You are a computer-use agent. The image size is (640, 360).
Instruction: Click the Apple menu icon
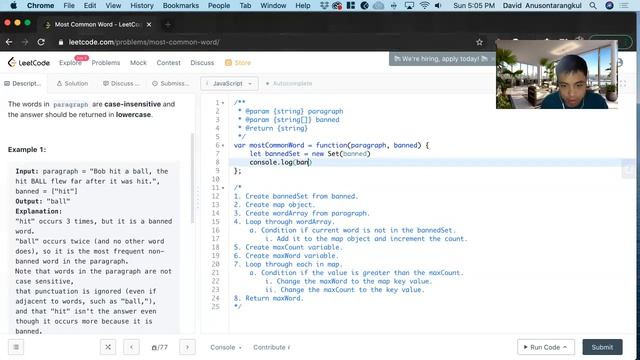pos(13,5)
